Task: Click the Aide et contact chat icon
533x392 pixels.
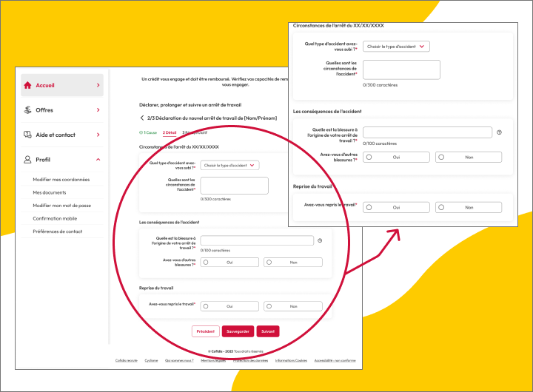Action: tap(27, 135)
